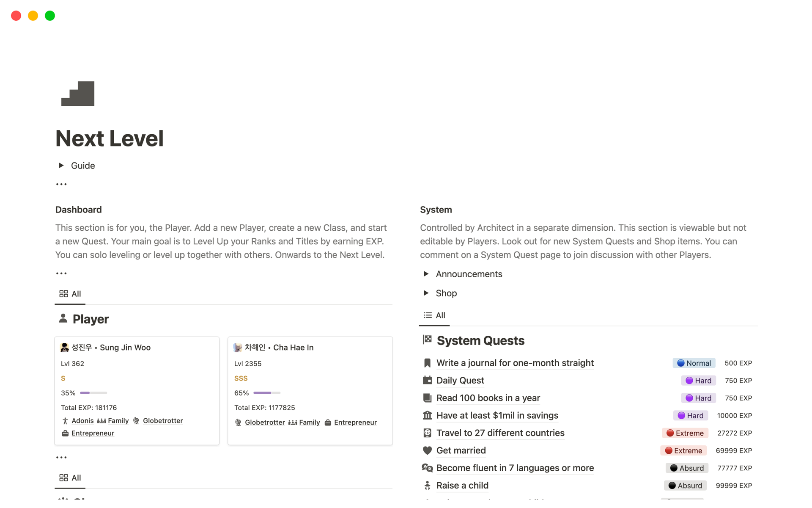Click the bookmark icon beside journal quest
This screenshot has height=508, width=812.
tap(427, 363)
